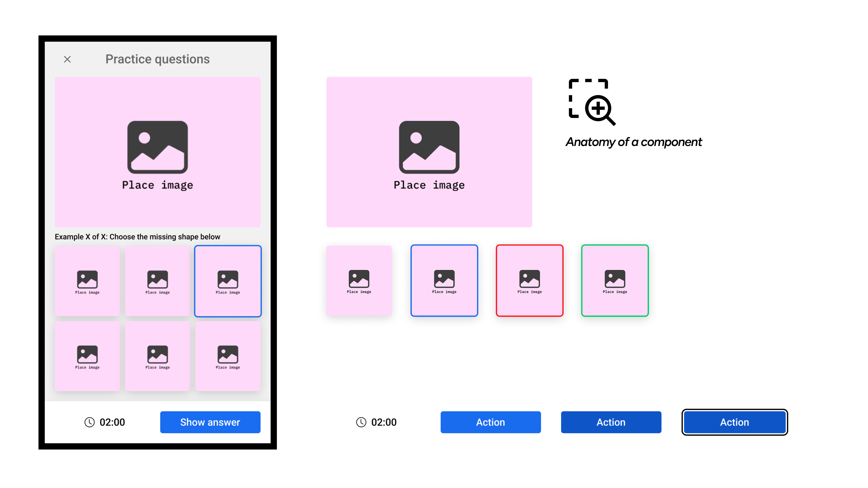Click the X close icon beside Practice questions
868x488 pixels.
pyautogui.click(x=68, y=59)
